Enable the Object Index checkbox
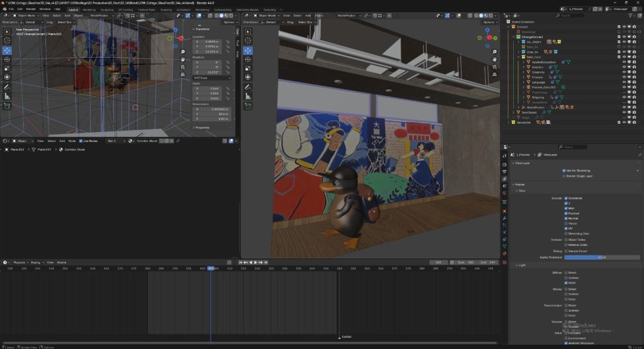The width and height of the screenshot is (644, 349). pos(566,240)
